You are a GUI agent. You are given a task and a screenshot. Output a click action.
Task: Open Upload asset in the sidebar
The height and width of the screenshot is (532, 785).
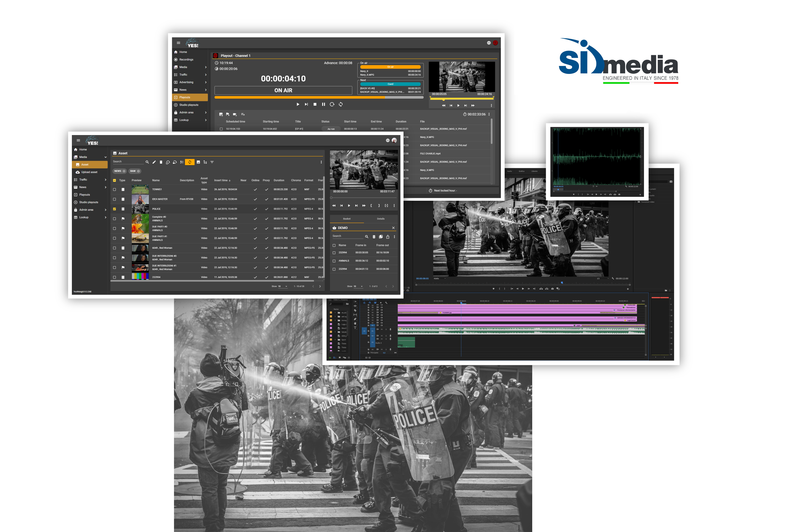pos(89,172)
